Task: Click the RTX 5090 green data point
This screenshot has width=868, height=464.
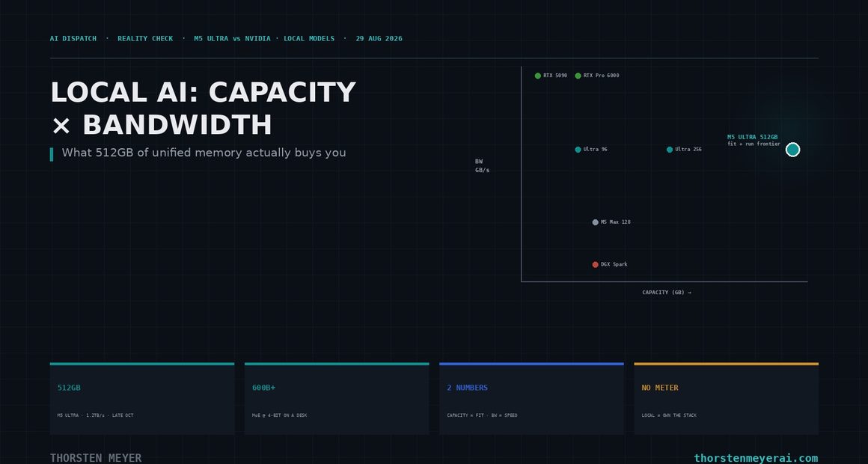Action: (537, 76)
